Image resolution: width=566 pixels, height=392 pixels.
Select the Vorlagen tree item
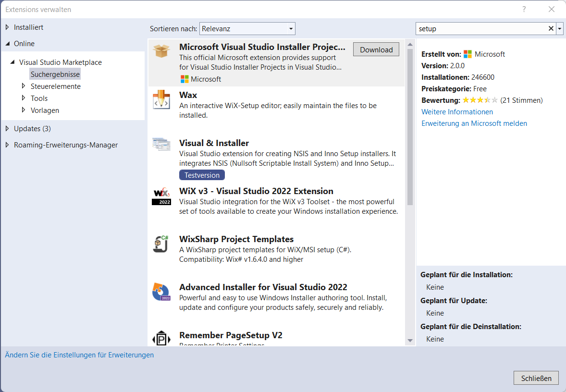pos(45,110)
